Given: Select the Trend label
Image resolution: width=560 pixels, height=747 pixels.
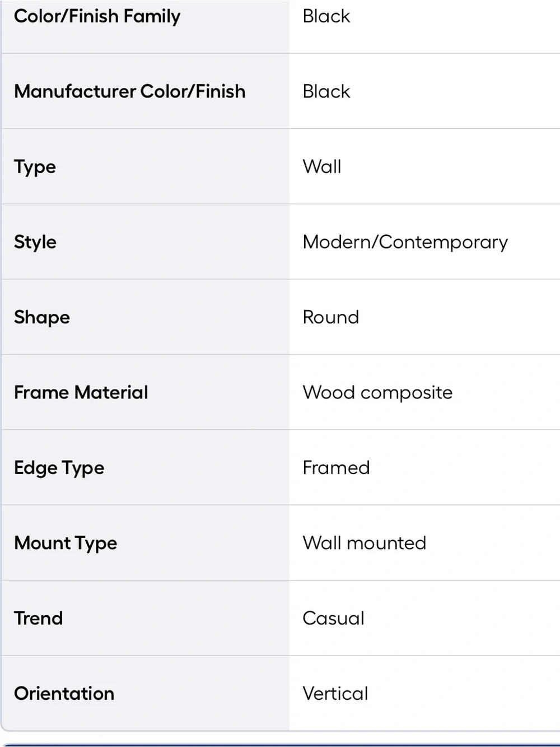Looking at the screenshot, I should point(39,618).
